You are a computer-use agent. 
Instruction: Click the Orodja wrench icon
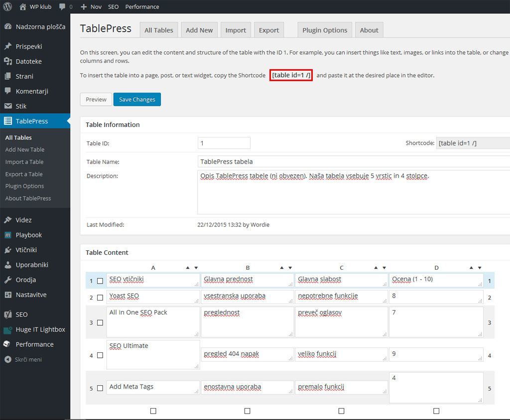(x=7, y=280)
